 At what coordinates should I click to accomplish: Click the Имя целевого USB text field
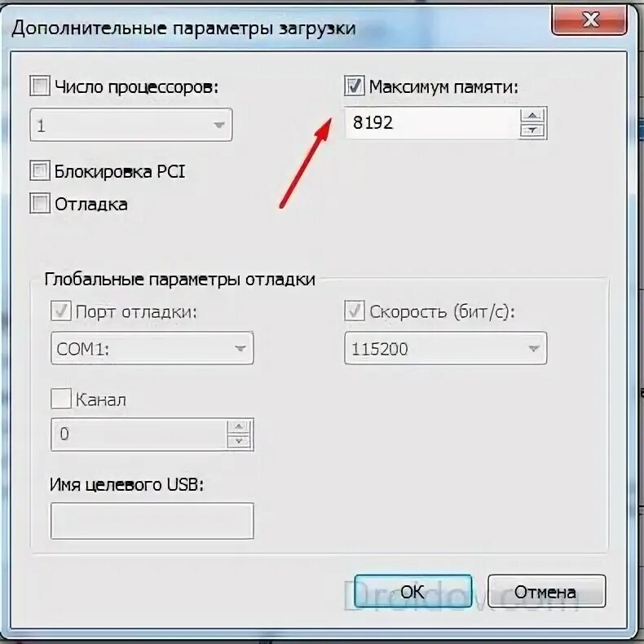point(152,521)
